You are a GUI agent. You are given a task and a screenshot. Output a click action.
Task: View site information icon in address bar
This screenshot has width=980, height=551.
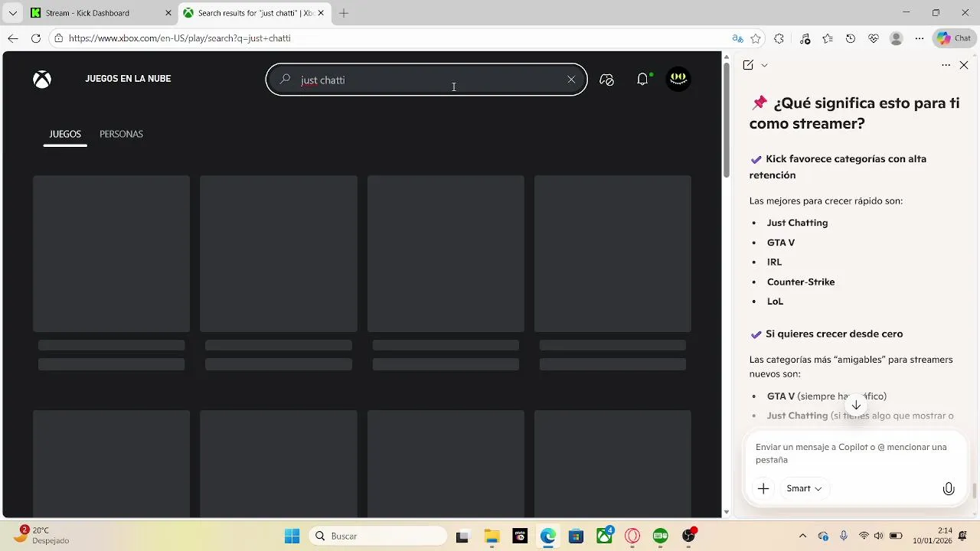(x=58, y=38)
